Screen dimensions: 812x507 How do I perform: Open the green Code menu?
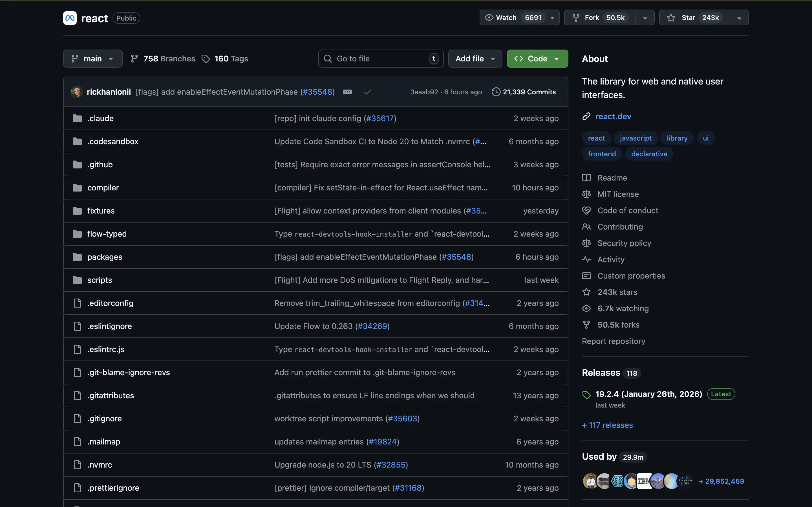pos(537,59)
